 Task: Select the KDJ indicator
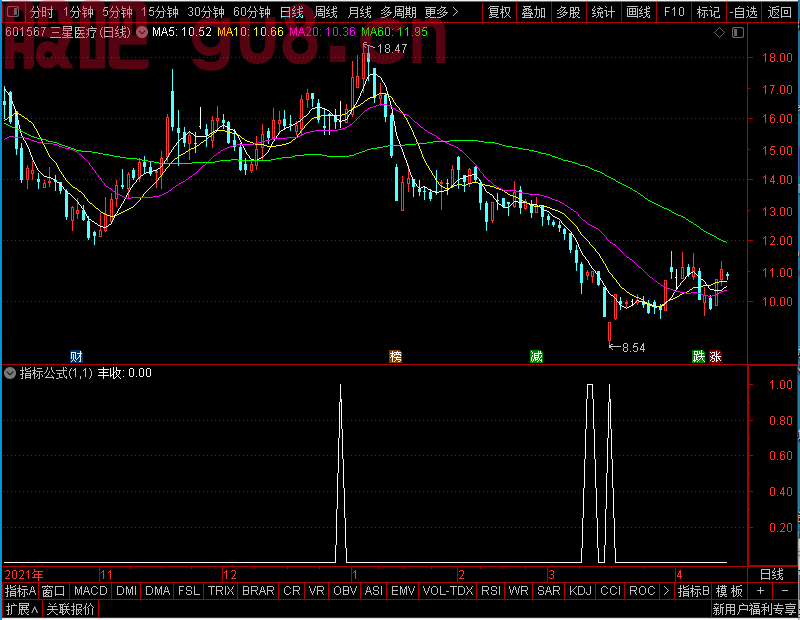[581, 591]
